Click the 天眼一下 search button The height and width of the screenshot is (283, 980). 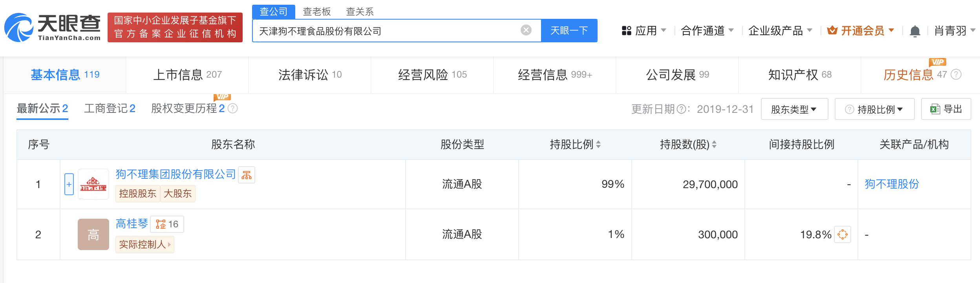tap(569, 31)
